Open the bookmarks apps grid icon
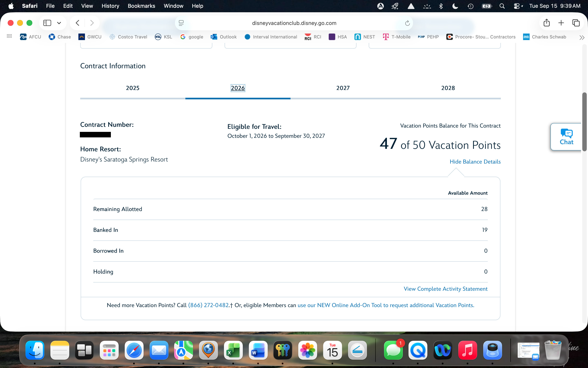Viewport: 588px width, 368px height. 9,36
